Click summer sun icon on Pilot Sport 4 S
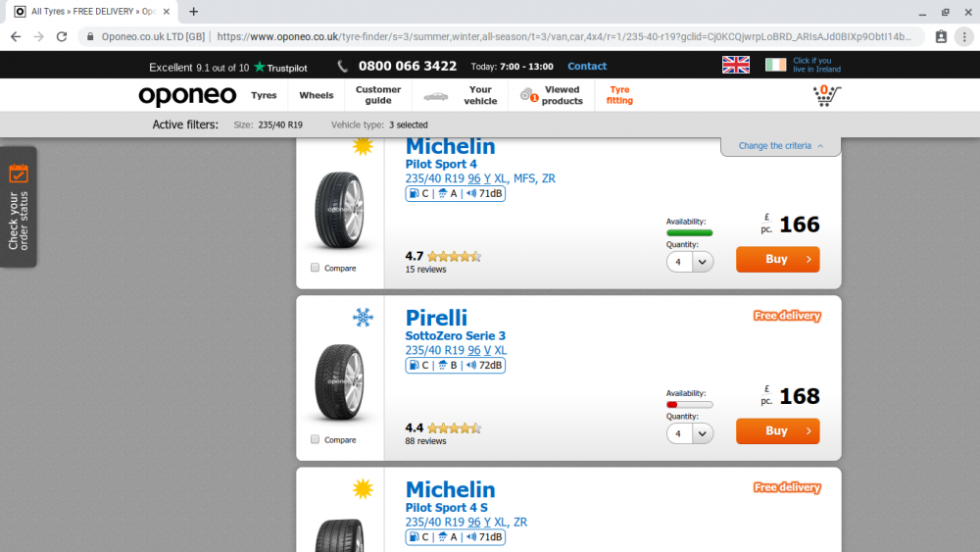 click(363, 489)
